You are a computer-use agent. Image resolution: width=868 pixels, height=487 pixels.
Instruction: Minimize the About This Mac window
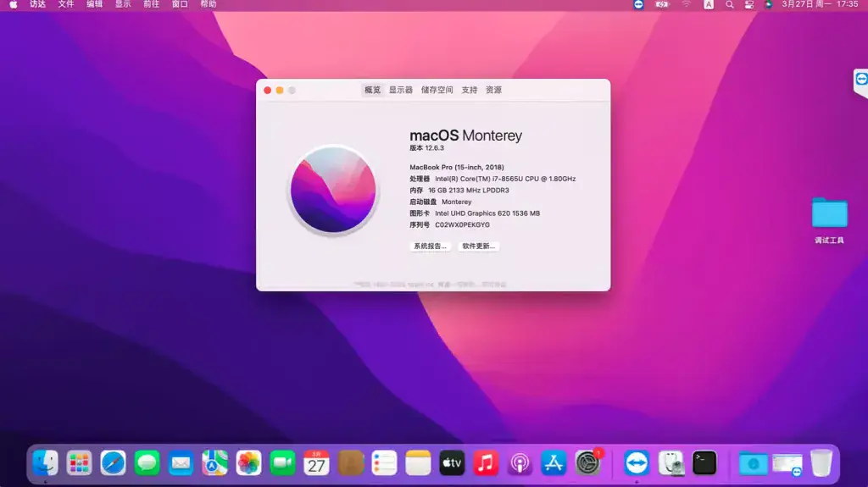pos(280,91)
